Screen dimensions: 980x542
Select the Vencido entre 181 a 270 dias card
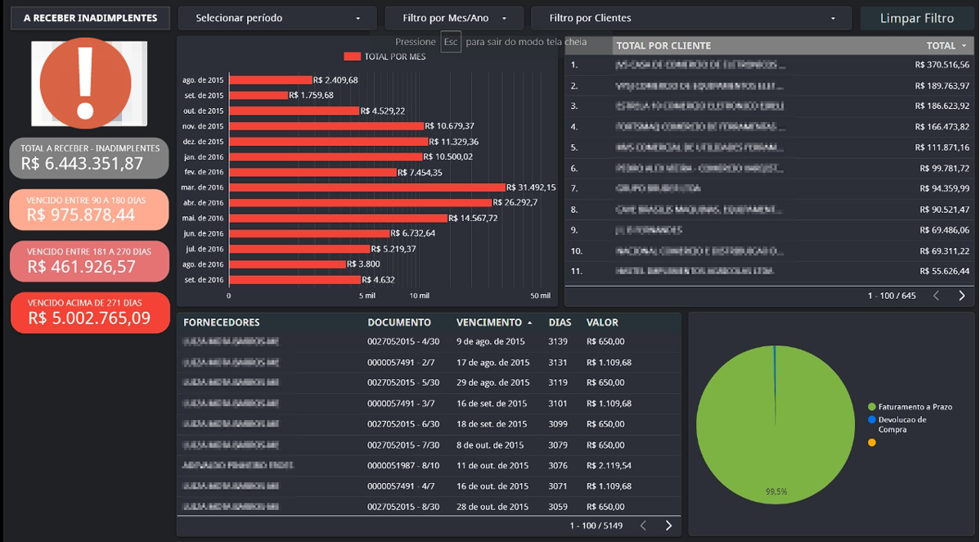click(89, 261)
